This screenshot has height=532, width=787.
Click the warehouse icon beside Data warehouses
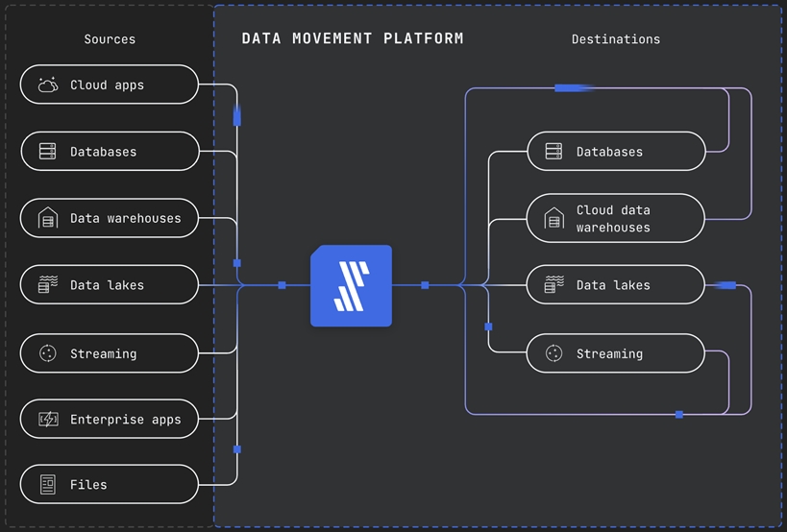[x=48, y=218]
